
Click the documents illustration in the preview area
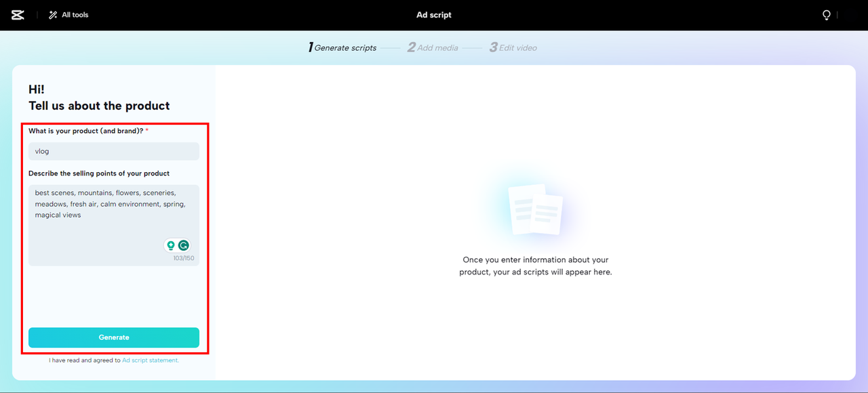tap(536, 208)
